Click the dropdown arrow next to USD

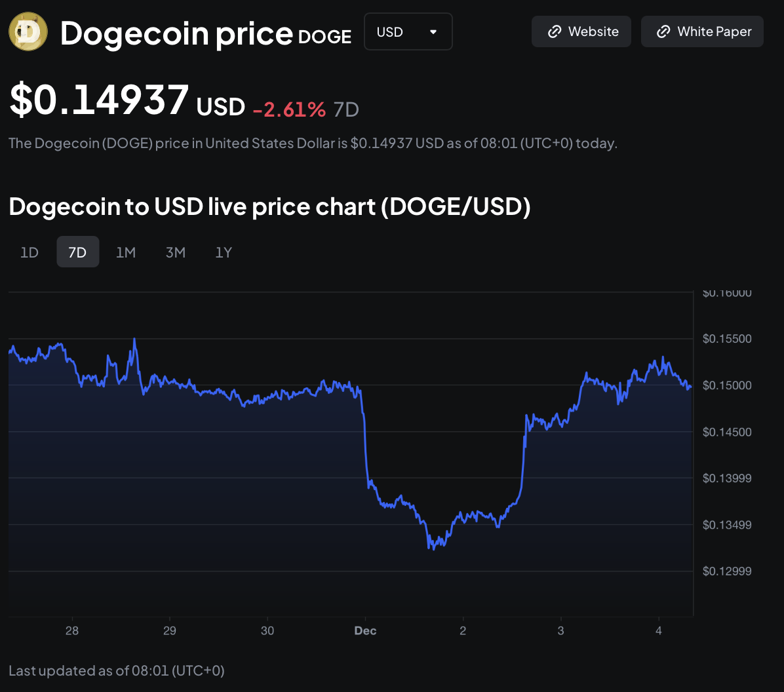[433, 31]
